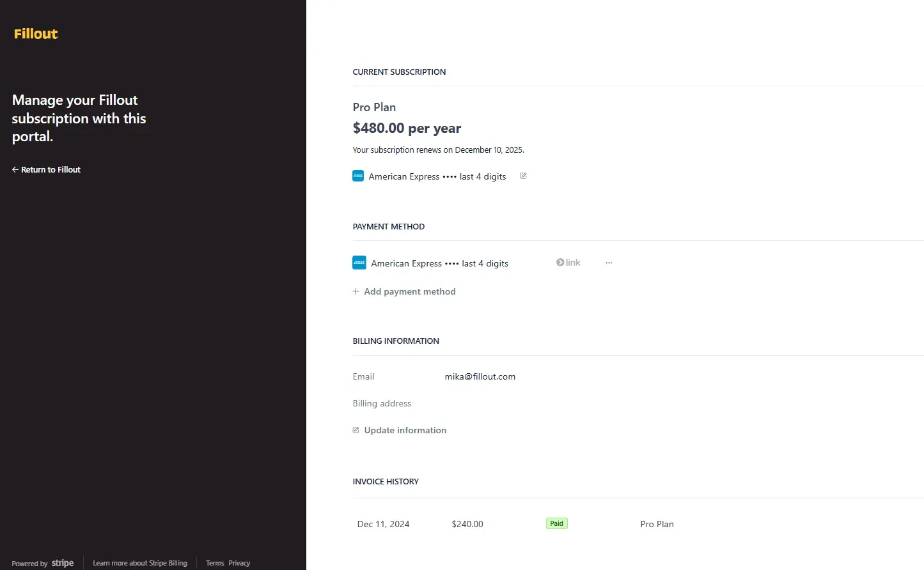This screenshot has height=570, width=924.
Task: Click the plus icon to add a payment method
Action: tap(356, 291)
